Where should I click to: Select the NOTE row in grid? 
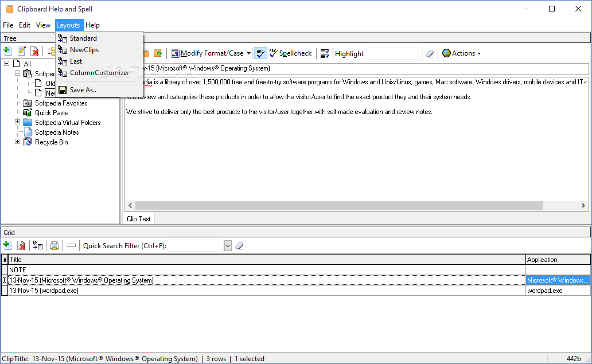(x=267, y=269)
